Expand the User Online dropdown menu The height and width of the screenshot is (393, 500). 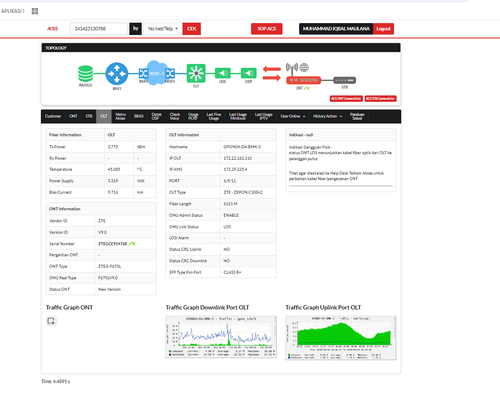click(x=293, y=116)
